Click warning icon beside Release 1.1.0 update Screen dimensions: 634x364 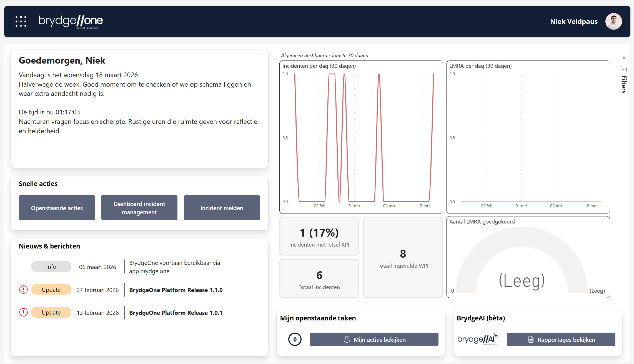pyautogui.click(x=24, y=289)
